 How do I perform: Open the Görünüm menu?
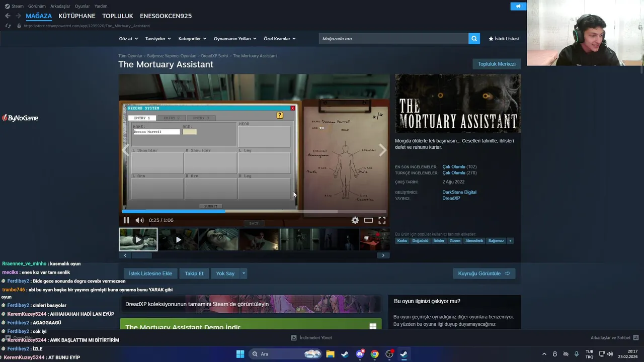37,6
